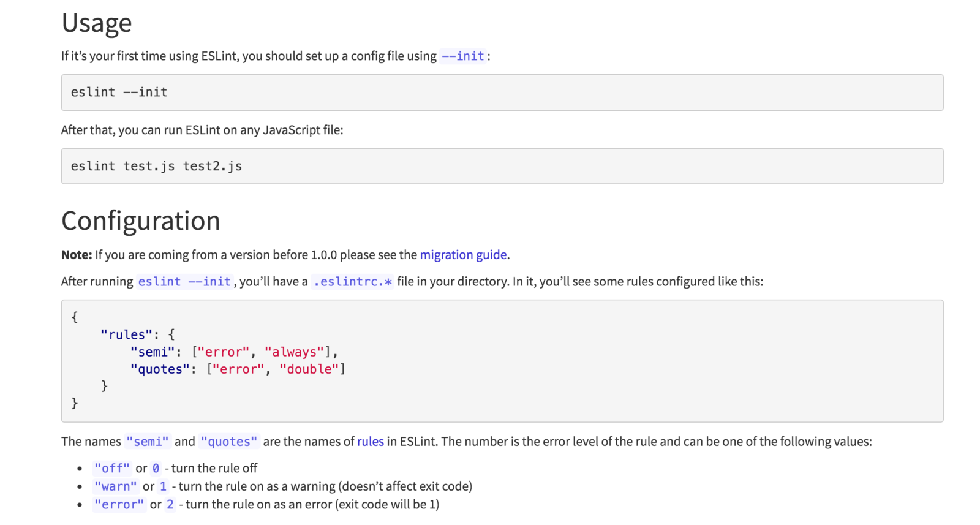Click the inline 'eslint --init' after 'After running'

coord(184,282)
